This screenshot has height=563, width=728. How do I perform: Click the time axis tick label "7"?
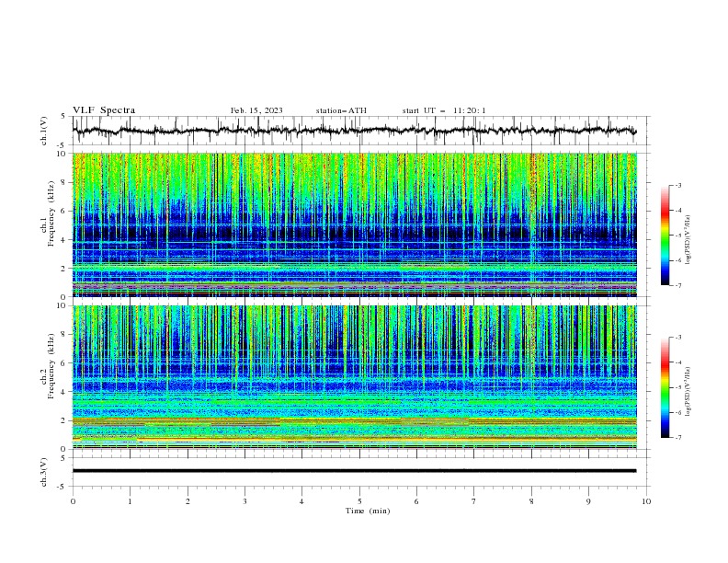tap(474, 501)
